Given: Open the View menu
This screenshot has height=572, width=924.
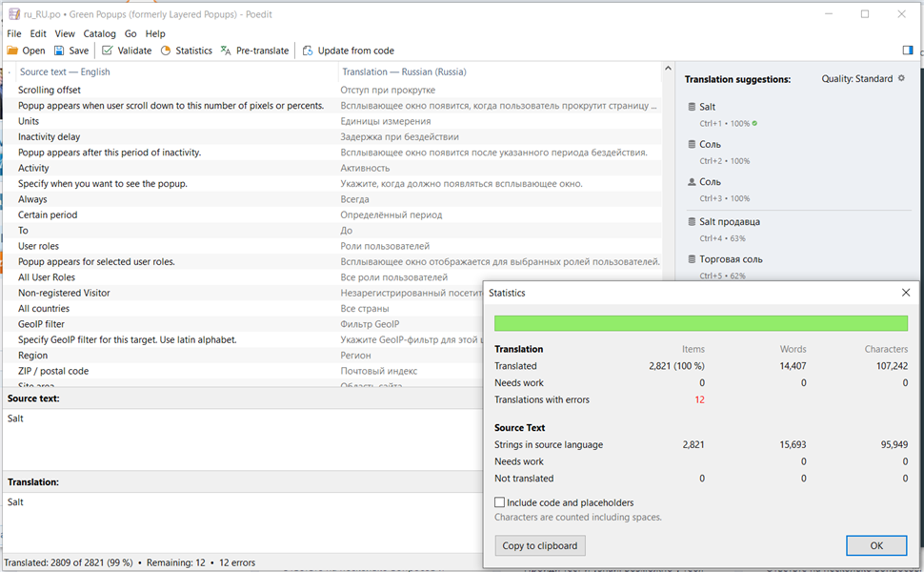Looking at the screenshot, I should click(x=65, y=33).
